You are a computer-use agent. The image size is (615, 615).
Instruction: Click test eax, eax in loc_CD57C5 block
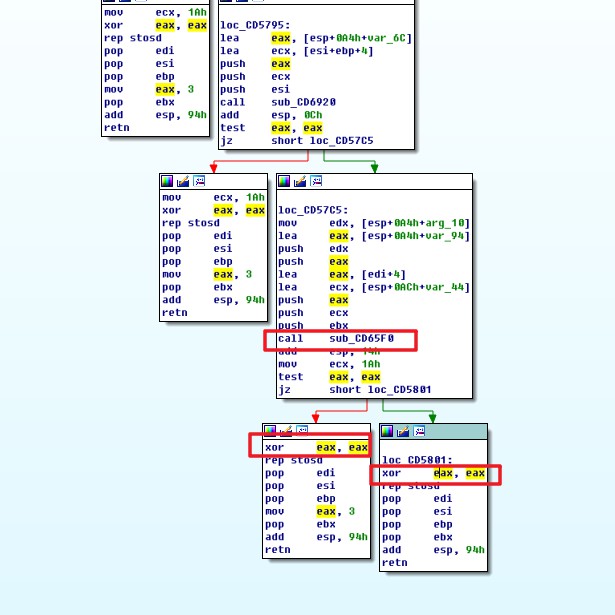coord(329,377)
